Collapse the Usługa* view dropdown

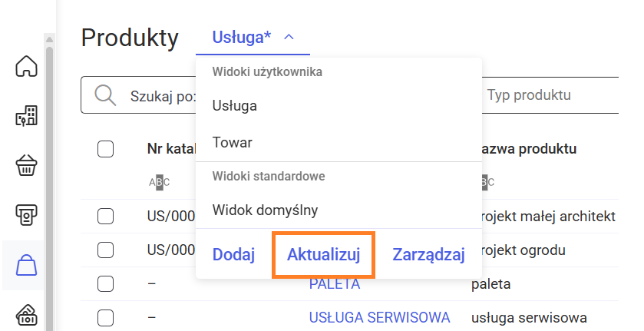pos(289,37)
